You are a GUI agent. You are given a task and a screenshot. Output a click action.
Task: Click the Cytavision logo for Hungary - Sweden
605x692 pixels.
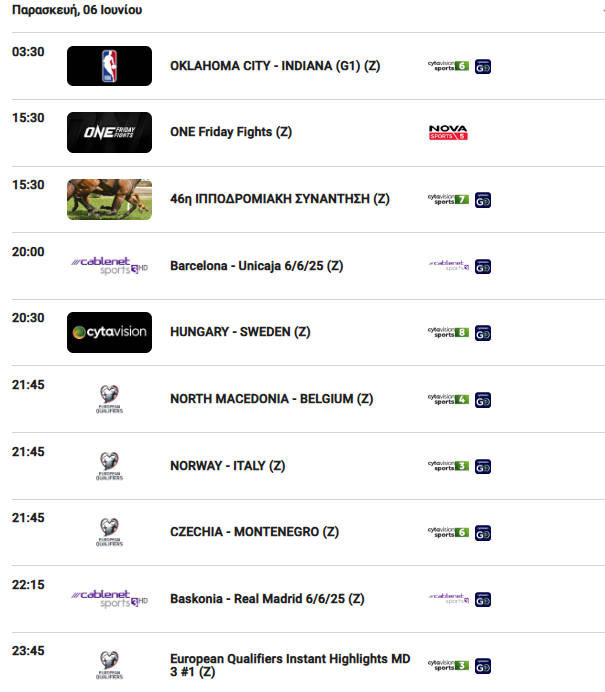(109, 332)
